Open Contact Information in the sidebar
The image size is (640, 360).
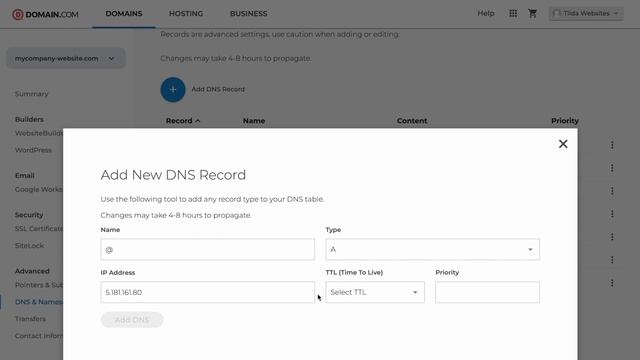(x=39, y=336)
